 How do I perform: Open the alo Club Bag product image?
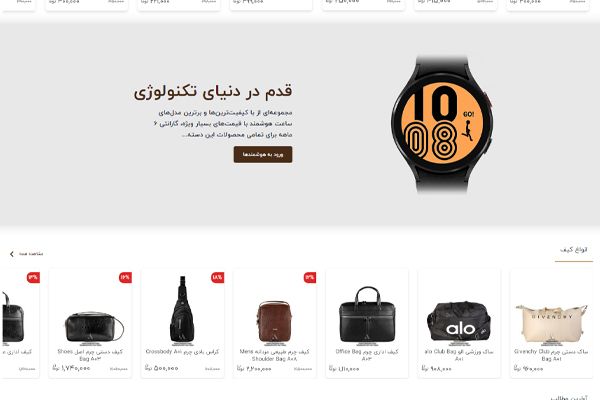[x=459, y=324]
